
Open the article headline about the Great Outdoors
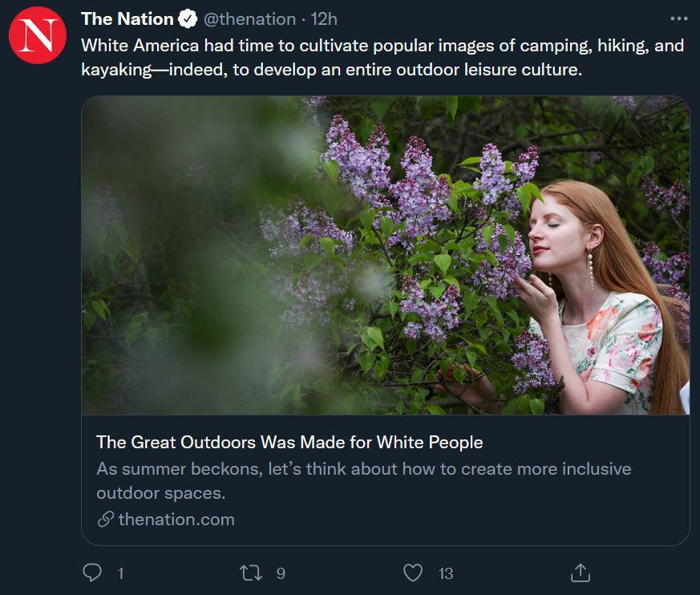click(x=288, y=441)
